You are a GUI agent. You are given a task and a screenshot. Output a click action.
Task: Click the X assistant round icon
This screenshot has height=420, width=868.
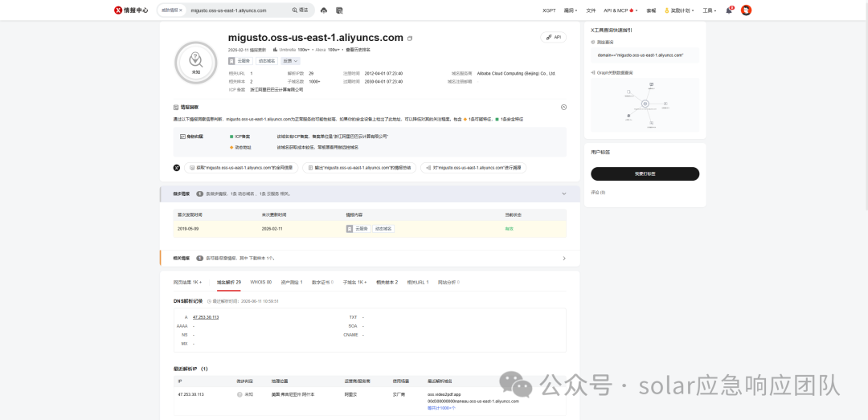click(177, 168)
